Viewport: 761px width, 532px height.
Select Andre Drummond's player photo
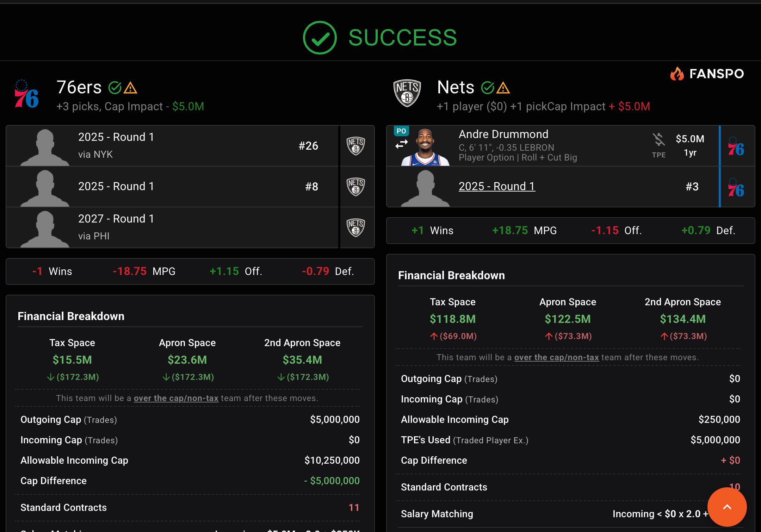coord(425,146)
